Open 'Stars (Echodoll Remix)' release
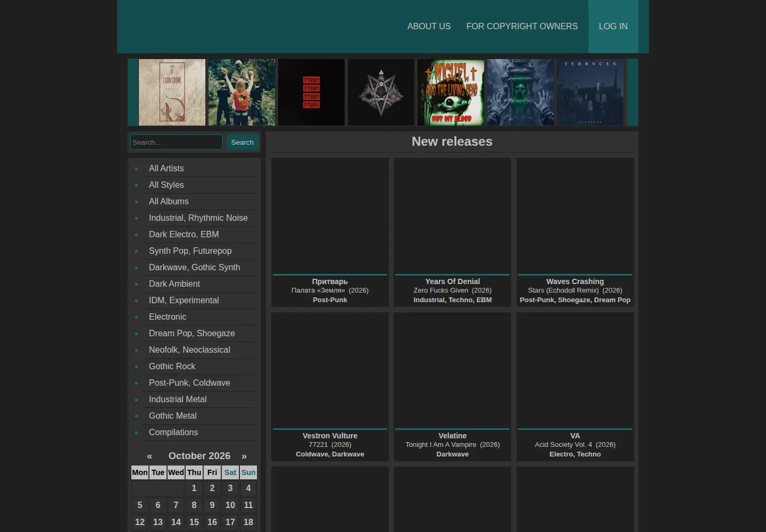Viewport: 766px width, 532px height. 563,290
